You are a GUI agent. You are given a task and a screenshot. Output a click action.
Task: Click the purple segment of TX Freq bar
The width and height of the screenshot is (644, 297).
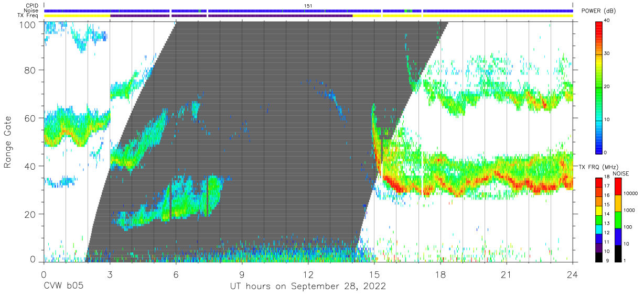point(231,16)
